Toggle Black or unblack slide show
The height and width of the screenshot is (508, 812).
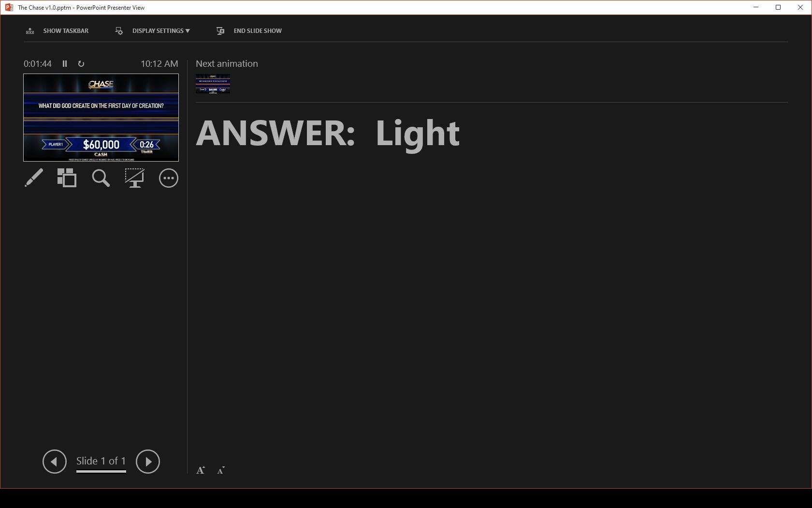[x=134, y=178]
